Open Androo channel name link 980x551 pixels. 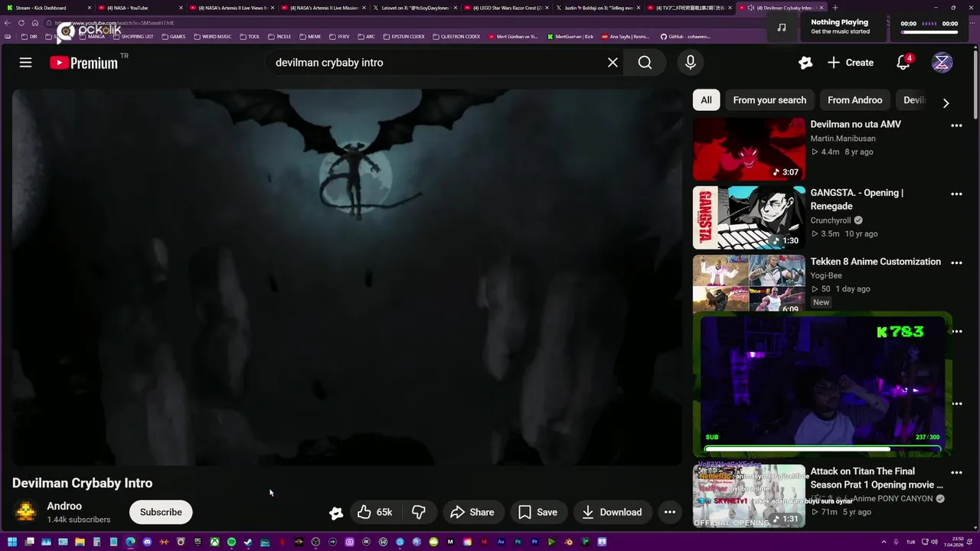[x=64, y=506]
